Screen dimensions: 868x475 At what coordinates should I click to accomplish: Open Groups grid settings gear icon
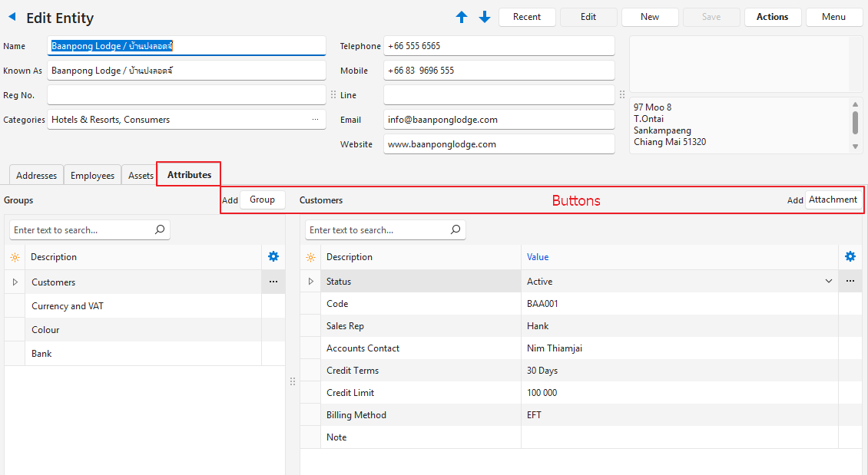(273, 257)
